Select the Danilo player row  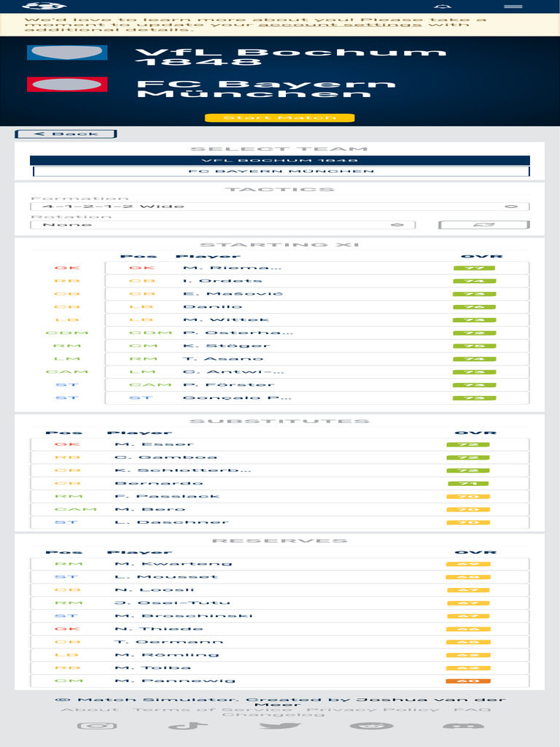click(x=317, y=307)
